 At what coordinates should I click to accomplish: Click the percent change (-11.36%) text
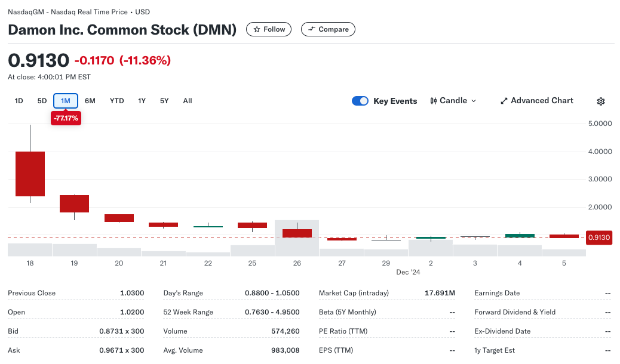point(145,60)
